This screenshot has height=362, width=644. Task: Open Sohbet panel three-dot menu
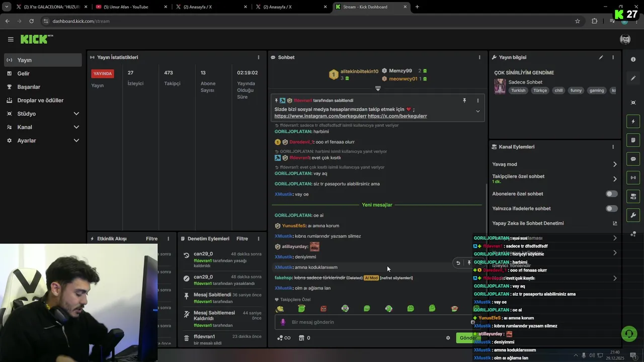pyautogui.click(x=479, y=57)
